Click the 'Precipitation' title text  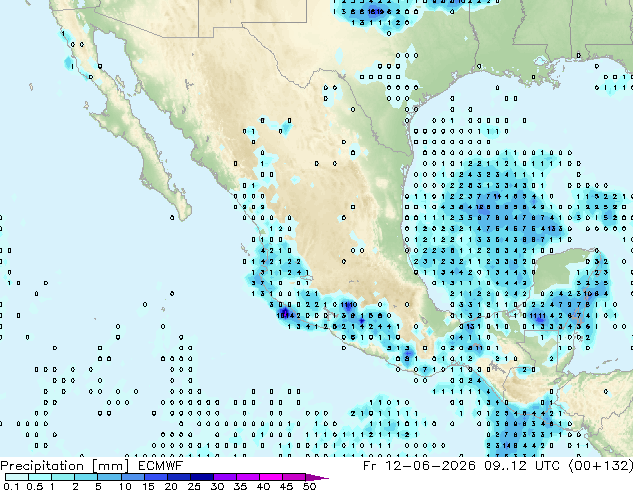point(42,466)
